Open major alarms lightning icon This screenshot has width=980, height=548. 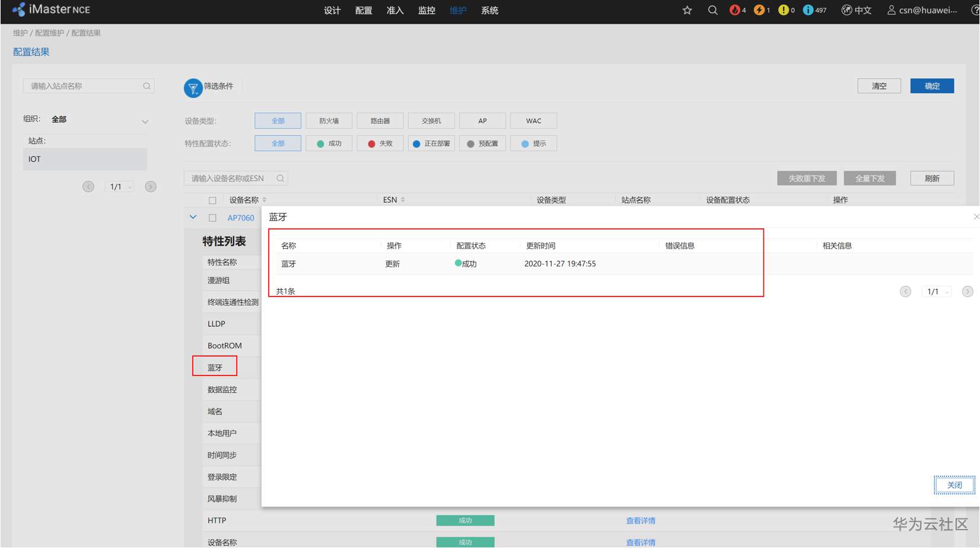[x=759, y=10]
